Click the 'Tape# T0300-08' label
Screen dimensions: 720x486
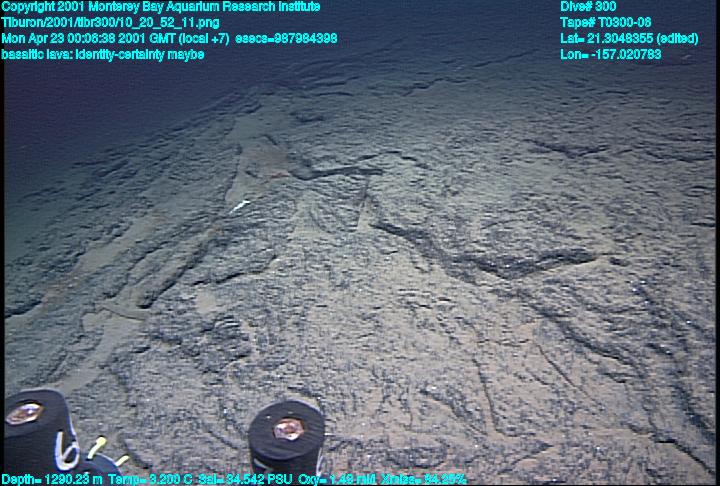click(606, 23)
